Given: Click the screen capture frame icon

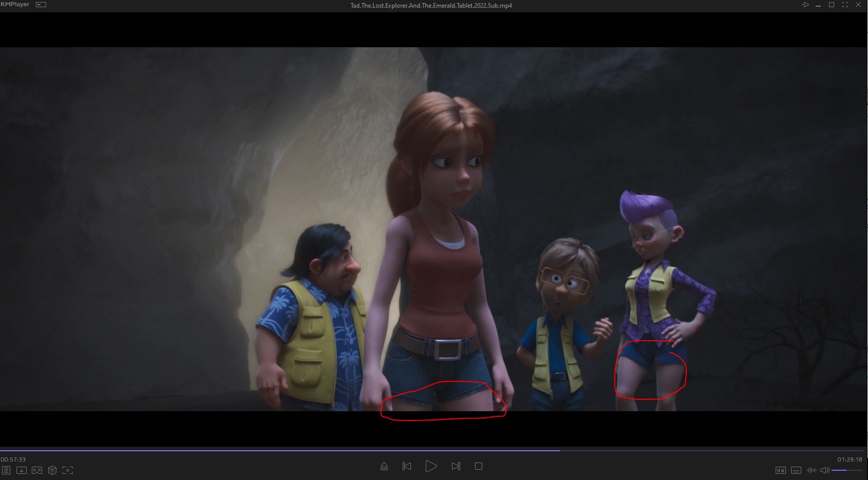Looking at the screenshot, I should tap(67, 470).
